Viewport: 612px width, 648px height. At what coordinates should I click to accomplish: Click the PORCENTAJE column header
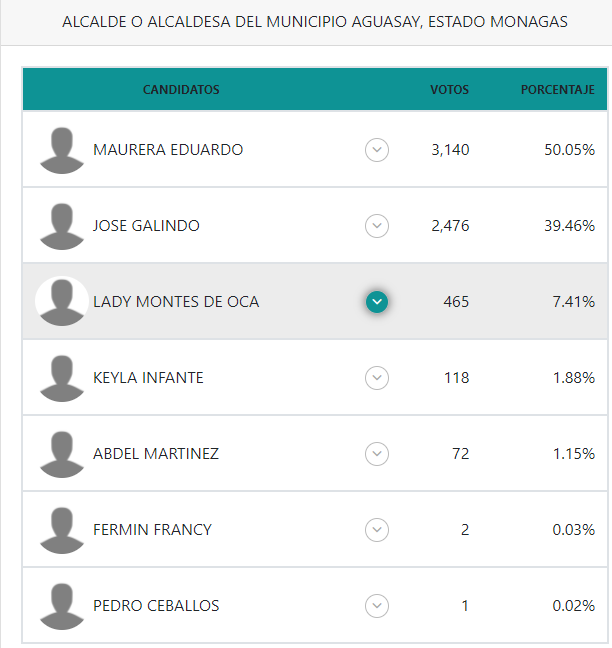[x=557, y=90]
